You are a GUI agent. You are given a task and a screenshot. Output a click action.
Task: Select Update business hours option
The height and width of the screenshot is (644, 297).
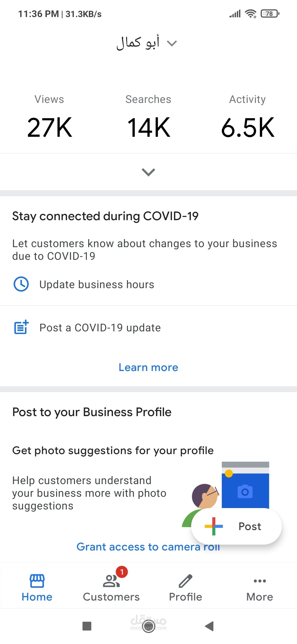click(97, 285)
